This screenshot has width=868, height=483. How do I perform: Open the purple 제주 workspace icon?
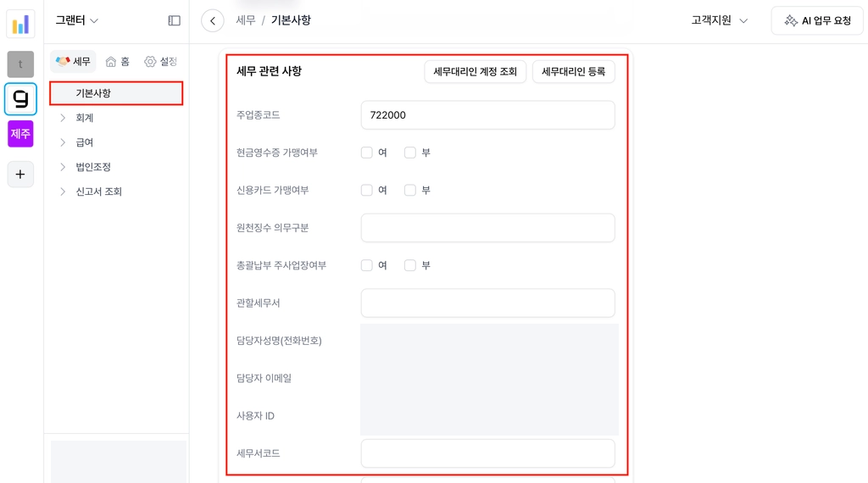20,134
